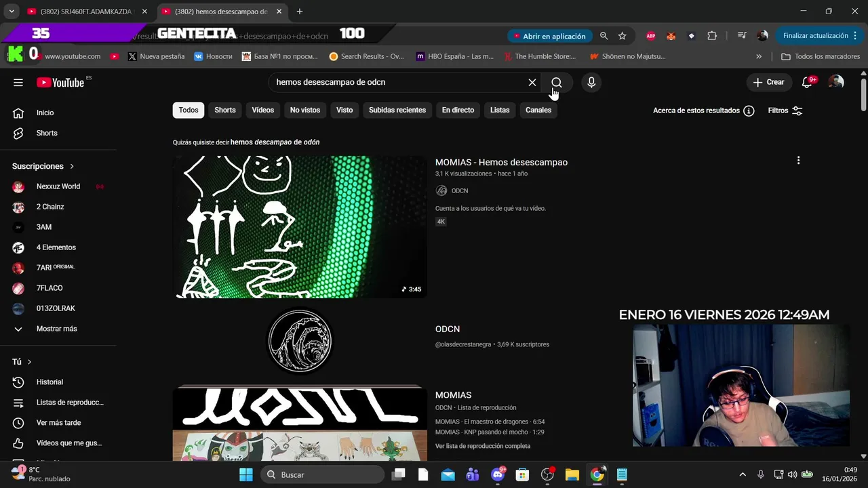868x488 pixels.
Task: Open the browser extensions puzzle icon
Action: click(x=712, y=36)
